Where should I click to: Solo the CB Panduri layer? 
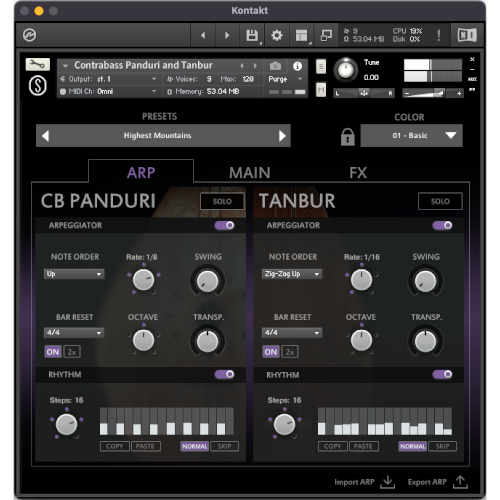pyautogui.click(x=222, y=201)
